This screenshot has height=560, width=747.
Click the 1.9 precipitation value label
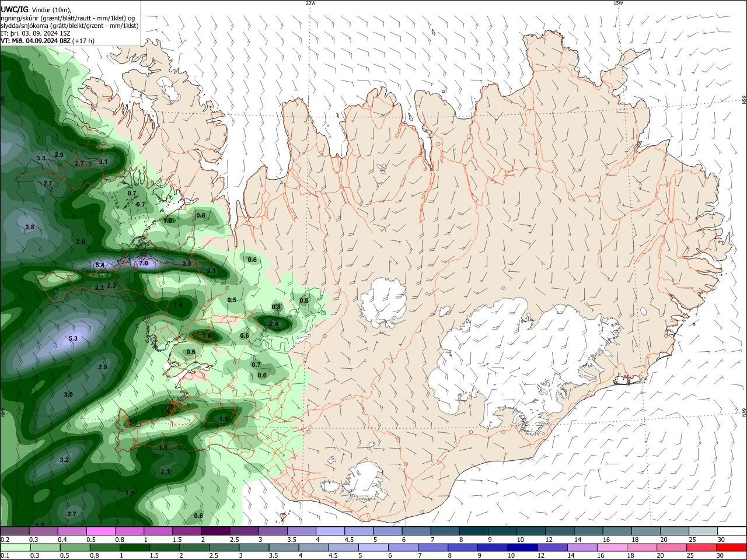(x=224, y=419)
